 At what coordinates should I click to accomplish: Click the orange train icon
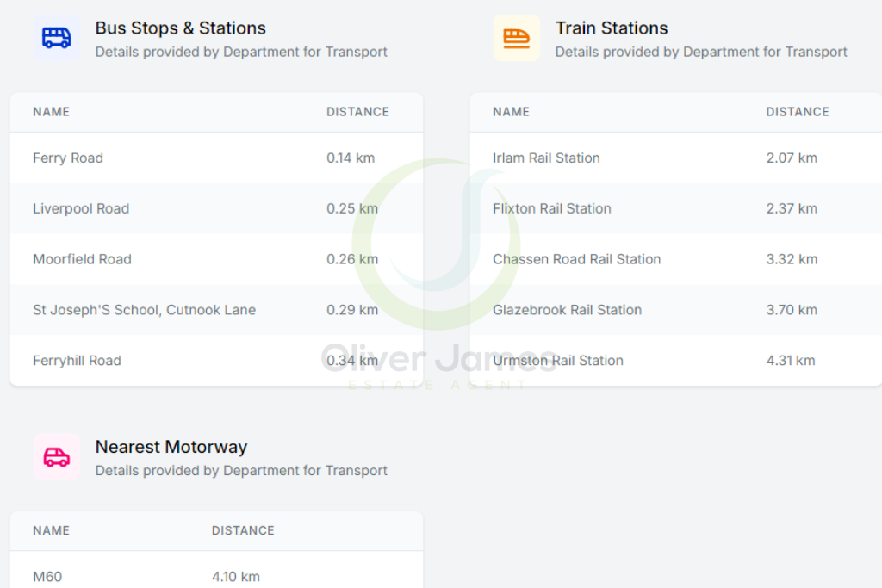tap(516, 38)
